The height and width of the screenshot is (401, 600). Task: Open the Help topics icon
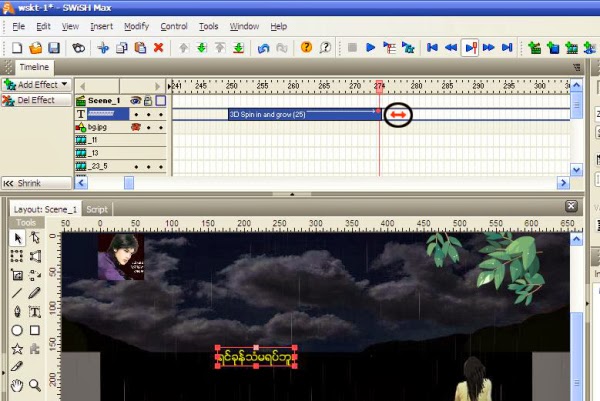tap(306, 47)
